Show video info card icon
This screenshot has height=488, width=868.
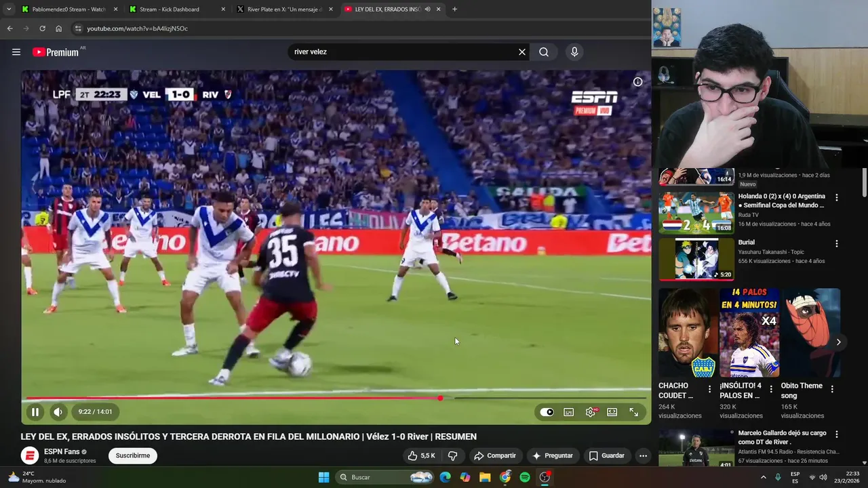click(637, 82)
